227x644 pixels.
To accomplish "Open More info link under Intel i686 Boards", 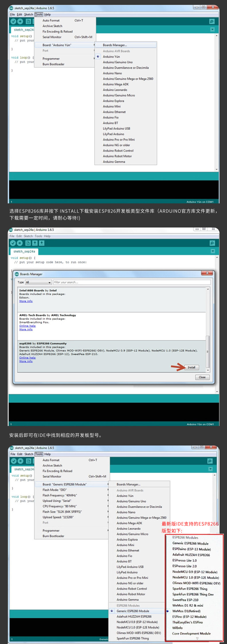I will pyautogui.click(x=26, y=301).
